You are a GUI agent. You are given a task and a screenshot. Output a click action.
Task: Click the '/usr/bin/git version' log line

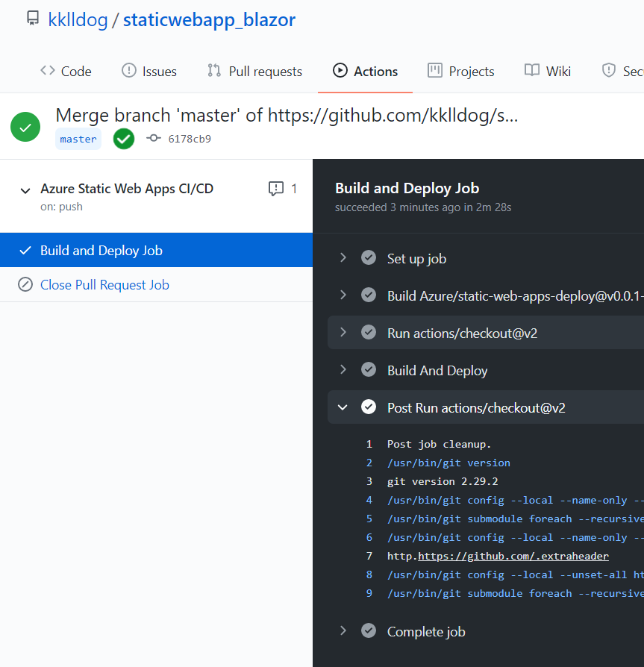[448, 463]
